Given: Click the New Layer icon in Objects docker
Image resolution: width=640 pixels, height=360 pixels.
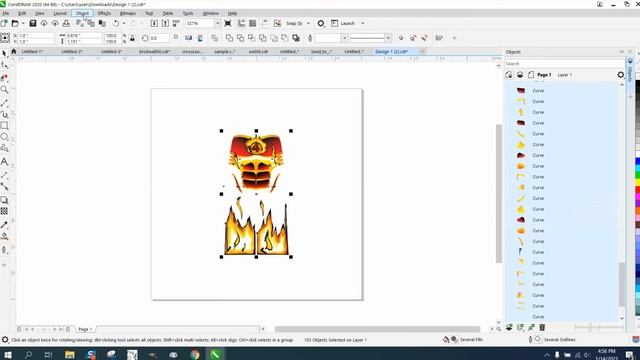Looking at the screenshot, I should (509, 327).
